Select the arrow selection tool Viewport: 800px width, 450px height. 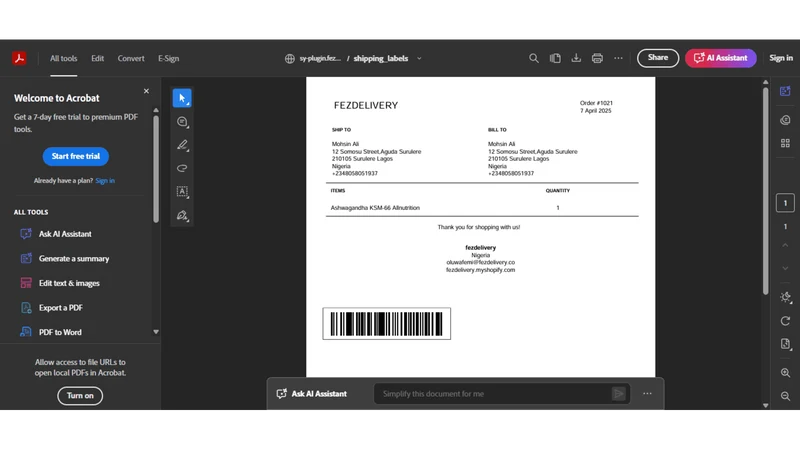point(182,98)
